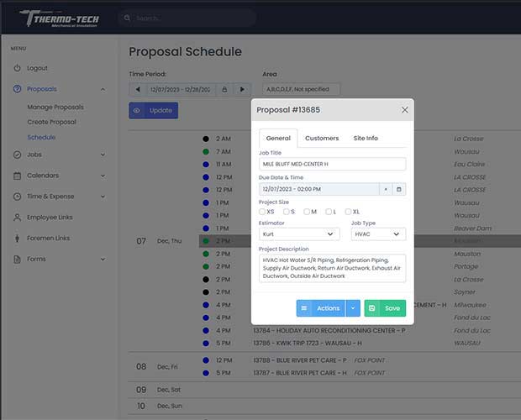Open the Estimator dropdown showing Kurt

[299, 234]
